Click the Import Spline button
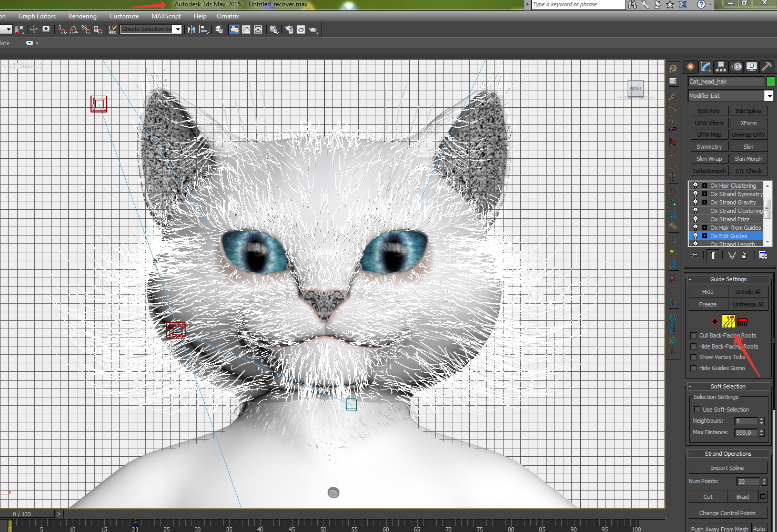777x532 pixels. (x=727, y=468)
